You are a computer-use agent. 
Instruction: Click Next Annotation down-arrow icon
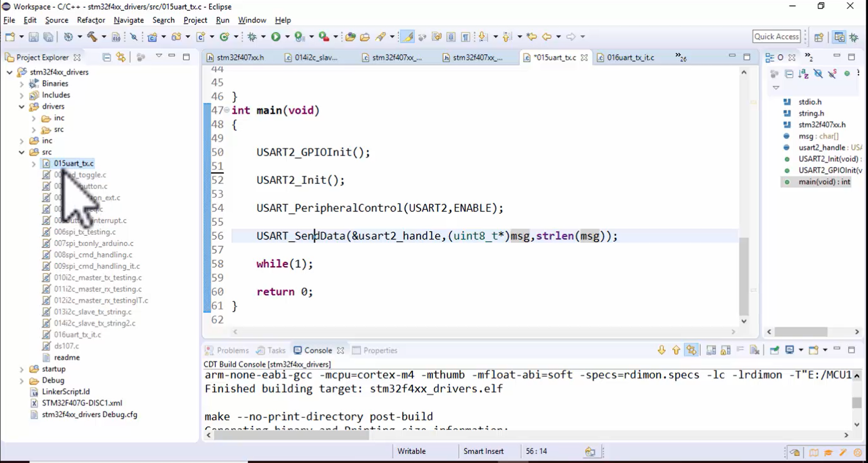483,37
